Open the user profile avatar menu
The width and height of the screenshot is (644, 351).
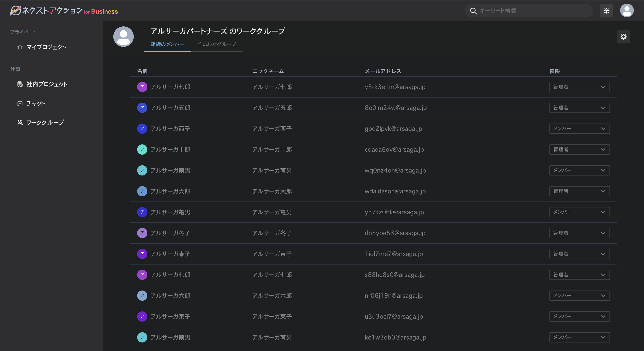627,10
